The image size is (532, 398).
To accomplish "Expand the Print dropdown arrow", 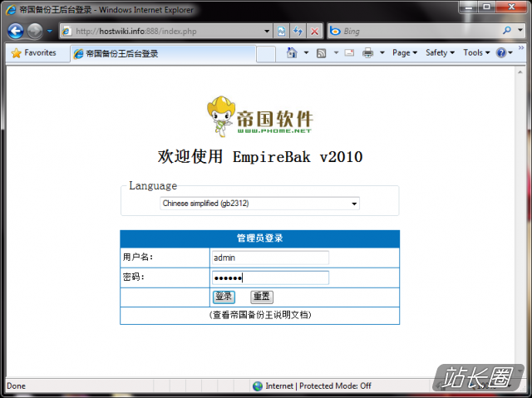I will pos(382,53).
